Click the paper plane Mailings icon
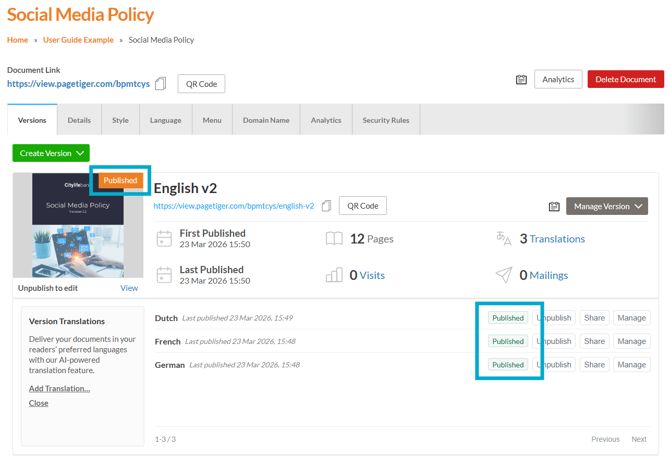Screen dimensions: 670x460 point(504,275)
